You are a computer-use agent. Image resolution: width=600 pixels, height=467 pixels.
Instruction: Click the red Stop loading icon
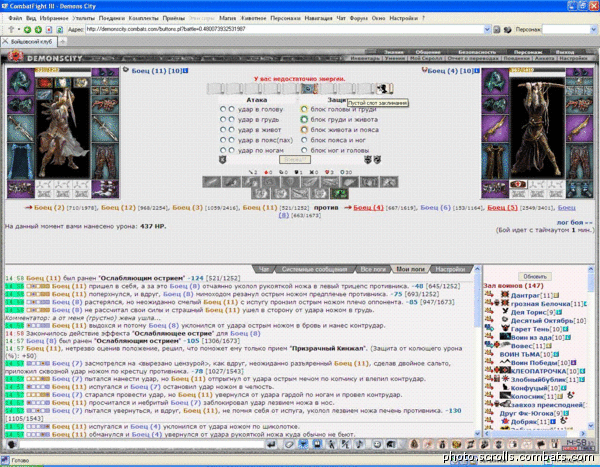click(x=49, y=29)
